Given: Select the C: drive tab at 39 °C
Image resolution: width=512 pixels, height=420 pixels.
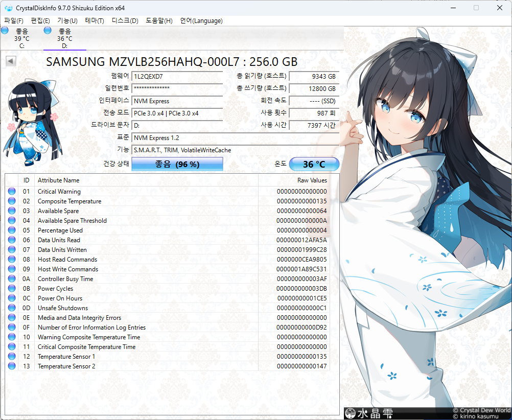Looking at the screenshot, I should coord(21,38).
